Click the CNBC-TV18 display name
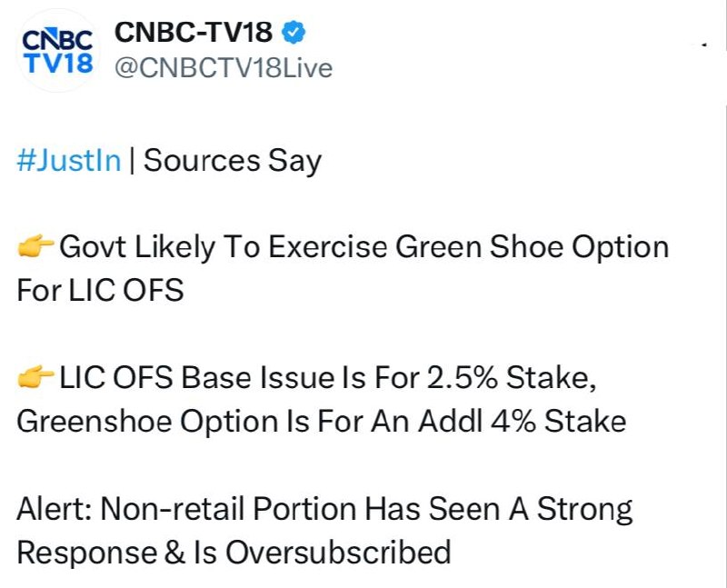 click(194, 33)
